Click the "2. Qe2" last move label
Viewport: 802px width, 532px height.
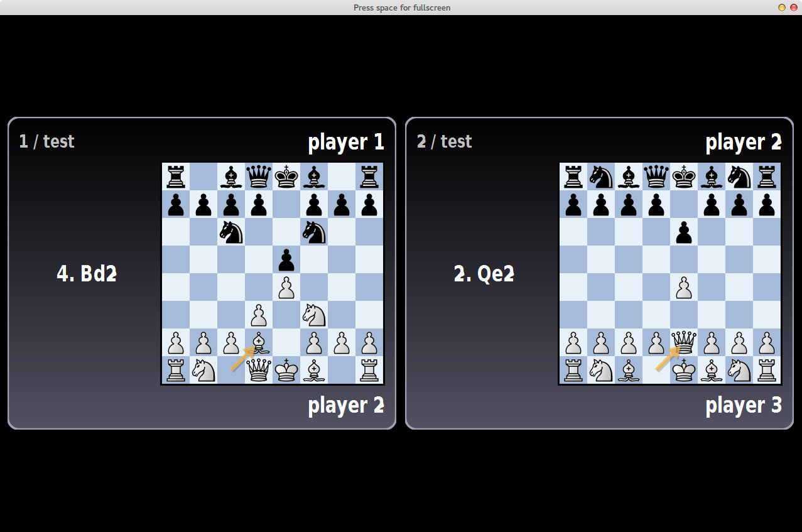click(x=484, y=274)
